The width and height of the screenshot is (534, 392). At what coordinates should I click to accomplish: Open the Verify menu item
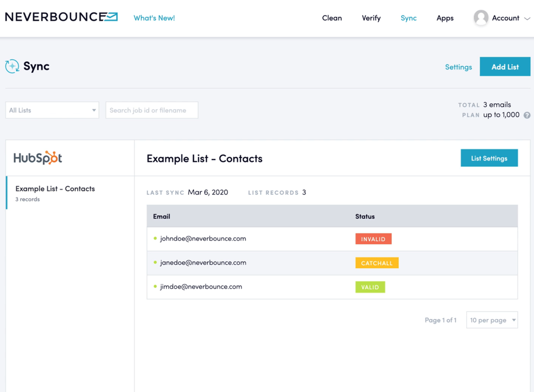pyautogui.click(x=371, y=18)
